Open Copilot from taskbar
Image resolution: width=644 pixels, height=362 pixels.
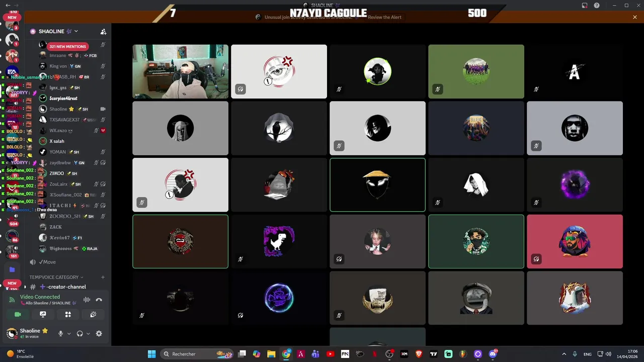257,354
